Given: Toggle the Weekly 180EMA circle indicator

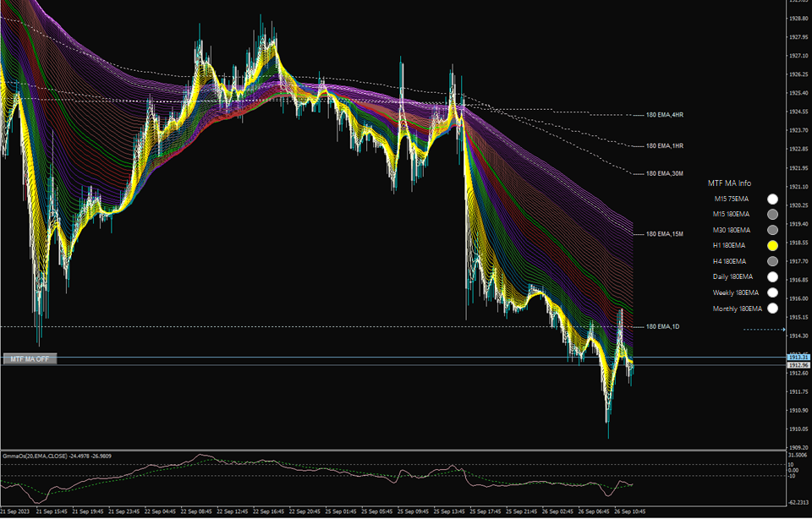Looking at the screenshot, I should [772, 292].
